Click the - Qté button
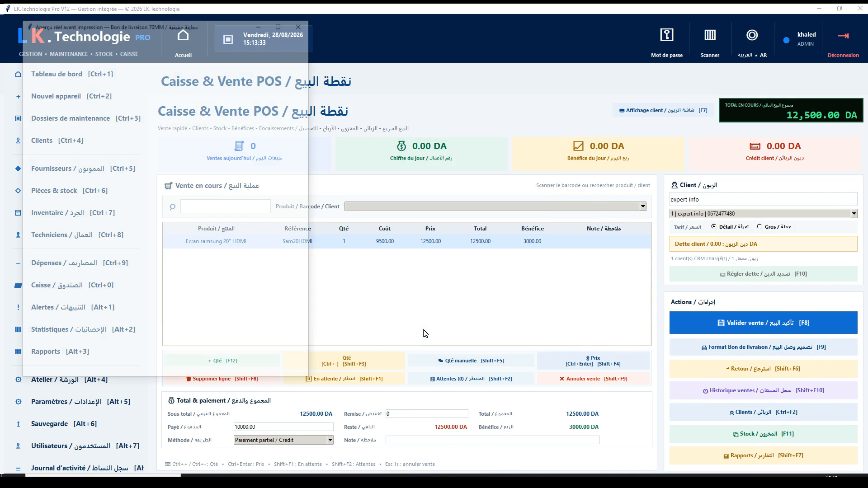This screenshot has height=488, width=868. tap(344, 361)
